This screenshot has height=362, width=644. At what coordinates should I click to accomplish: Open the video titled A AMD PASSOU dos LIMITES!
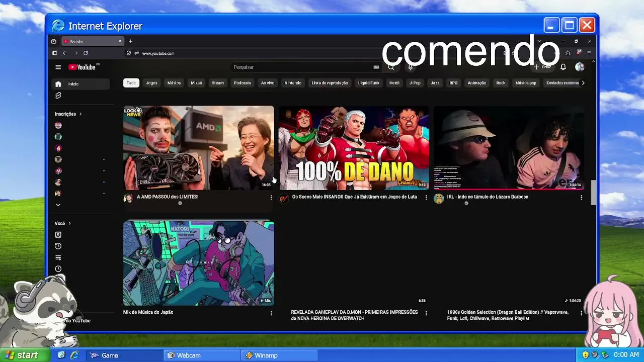click(168, 197)
